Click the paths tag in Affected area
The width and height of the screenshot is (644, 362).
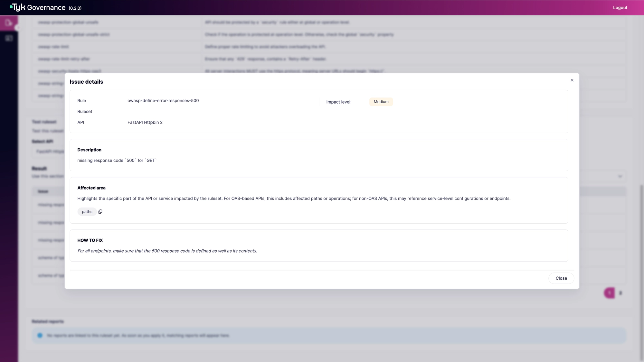[87, 212]
